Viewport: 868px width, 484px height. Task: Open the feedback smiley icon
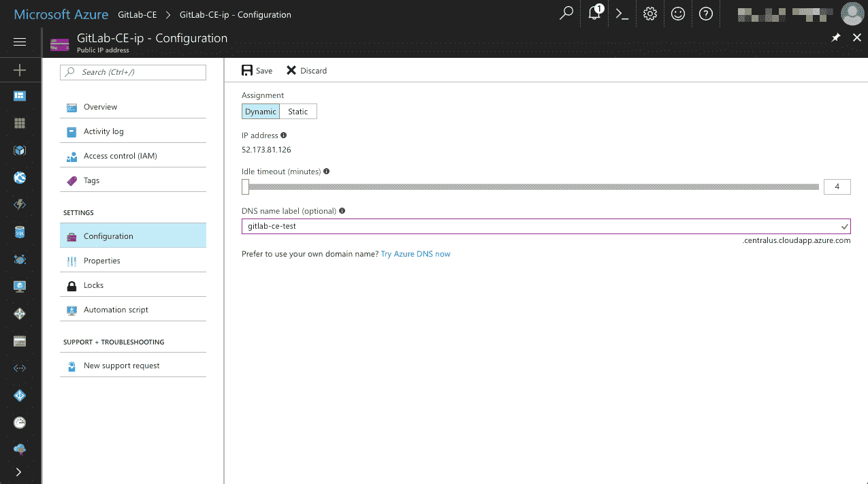677,14
